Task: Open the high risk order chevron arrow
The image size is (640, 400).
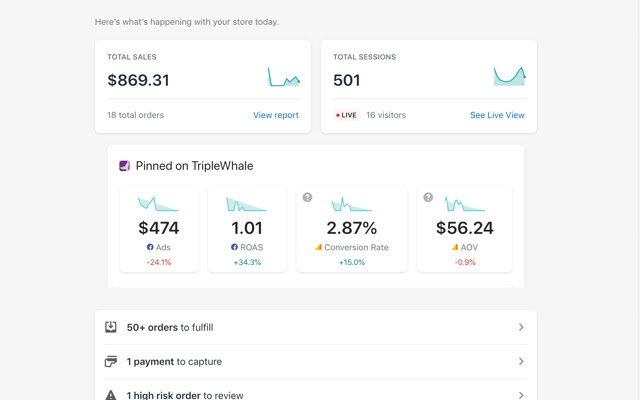Action: (x=521, y=395)
